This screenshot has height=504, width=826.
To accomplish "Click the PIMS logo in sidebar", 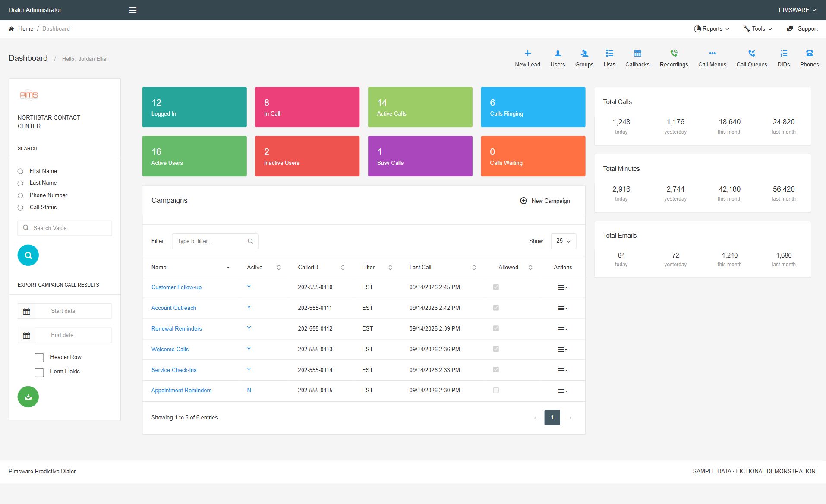I will tap(29, 95).
